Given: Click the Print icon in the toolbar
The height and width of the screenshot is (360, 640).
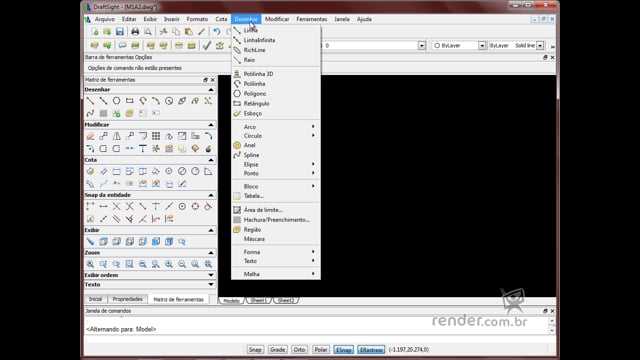Looking at the screenshot, I should click(135, 32).
